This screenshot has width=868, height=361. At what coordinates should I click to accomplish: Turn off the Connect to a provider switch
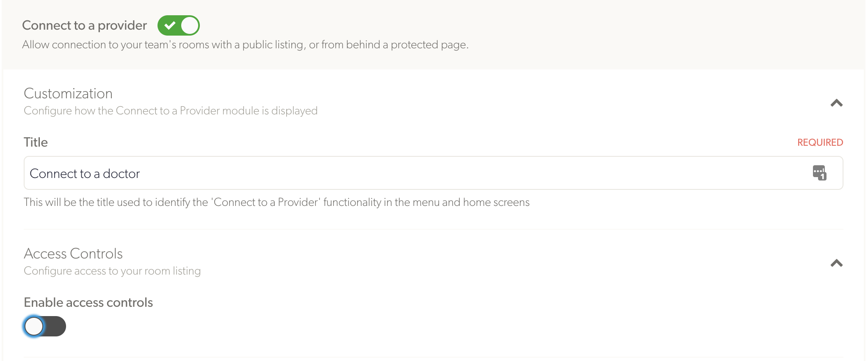coord(178,25)
